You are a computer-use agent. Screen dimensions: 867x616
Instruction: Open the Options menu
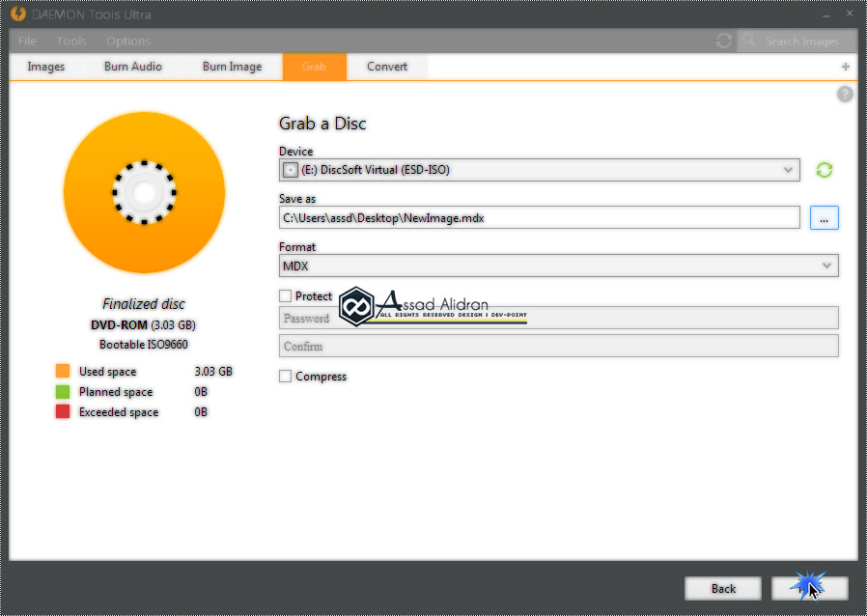128,41
